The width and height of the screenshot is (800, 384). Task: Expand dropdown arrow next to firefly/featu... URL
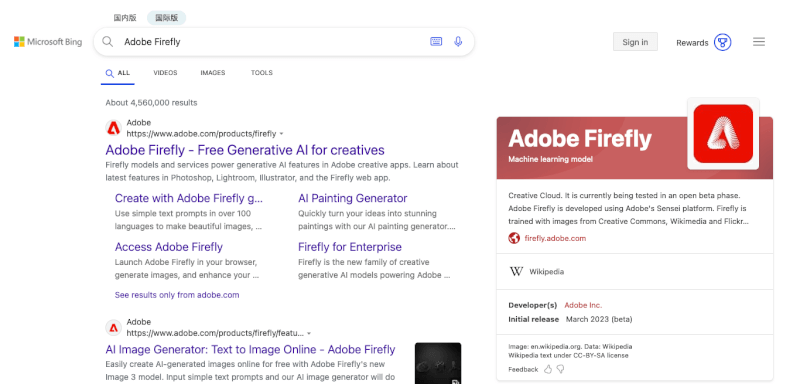(309, 334)
